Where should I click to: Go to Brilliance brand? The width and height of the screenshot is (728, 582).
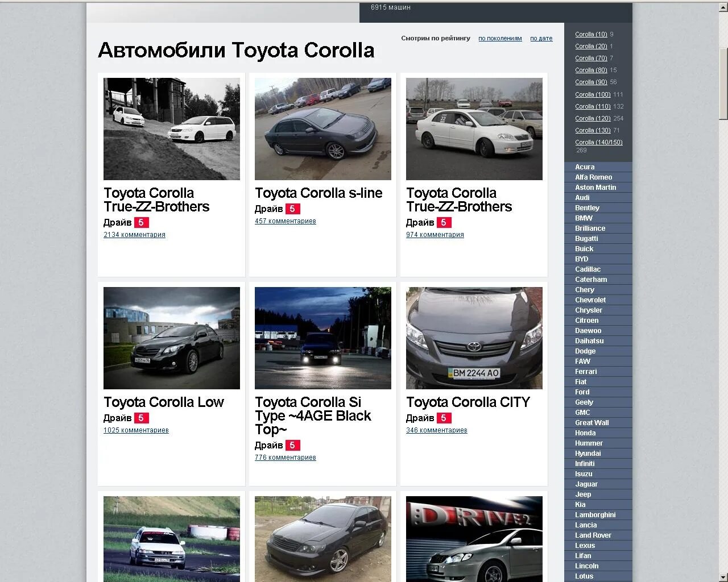[x=590, y=228]
